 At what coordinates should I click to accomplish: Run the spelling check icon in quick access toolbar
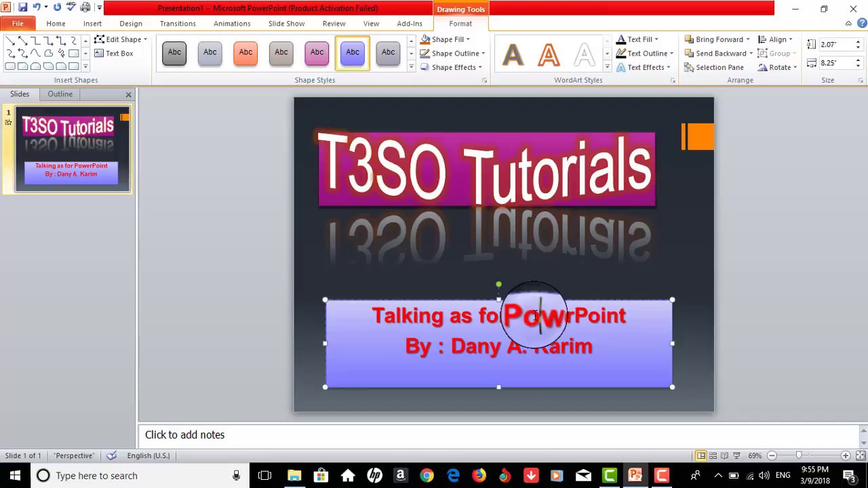pyautogui.click(x=71, y=7)
